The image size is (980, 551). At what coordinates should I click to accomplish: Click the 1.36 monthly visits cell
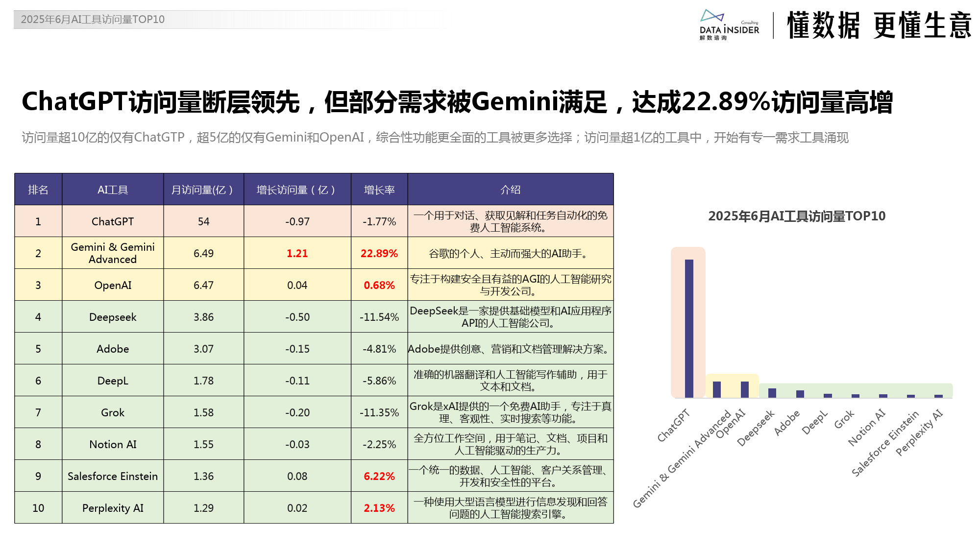click(203, 476)
